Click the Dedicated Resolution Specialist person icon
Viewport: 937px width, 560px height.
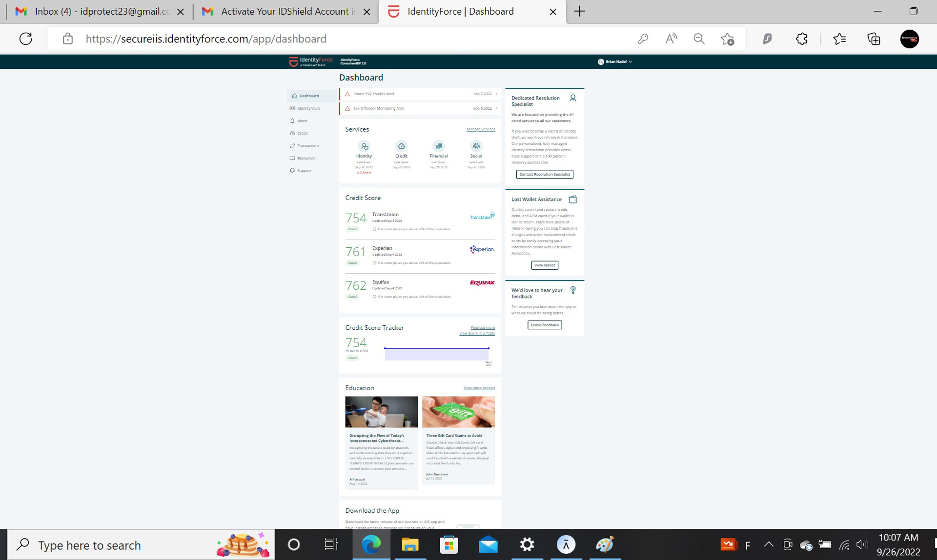(x=573, y=99)
